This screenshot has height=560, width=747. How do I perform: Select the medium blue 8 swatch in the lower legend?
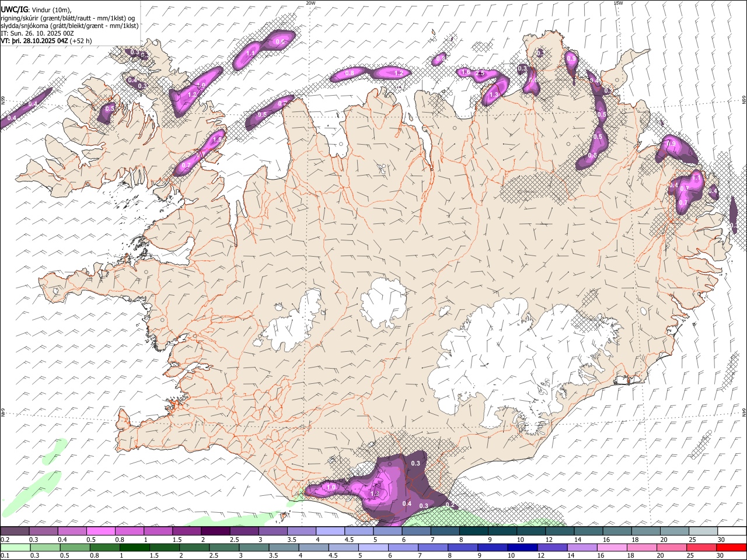[x=463, y=547]
